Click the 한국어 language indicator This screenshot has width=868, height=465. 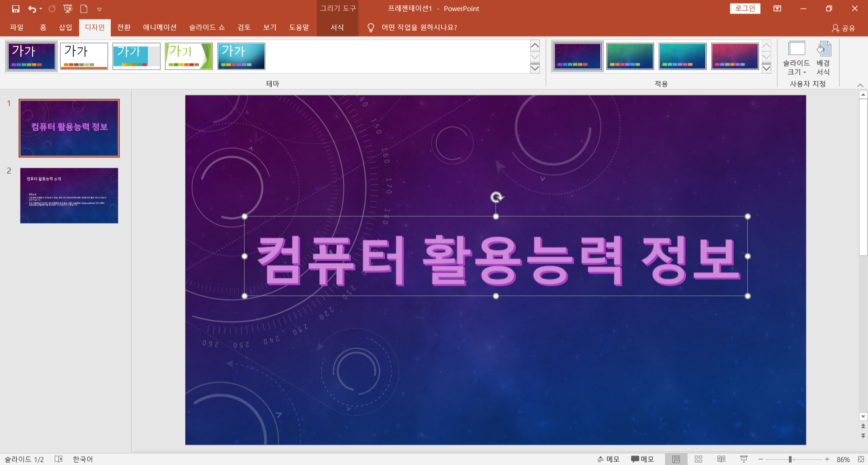[83, 459]
